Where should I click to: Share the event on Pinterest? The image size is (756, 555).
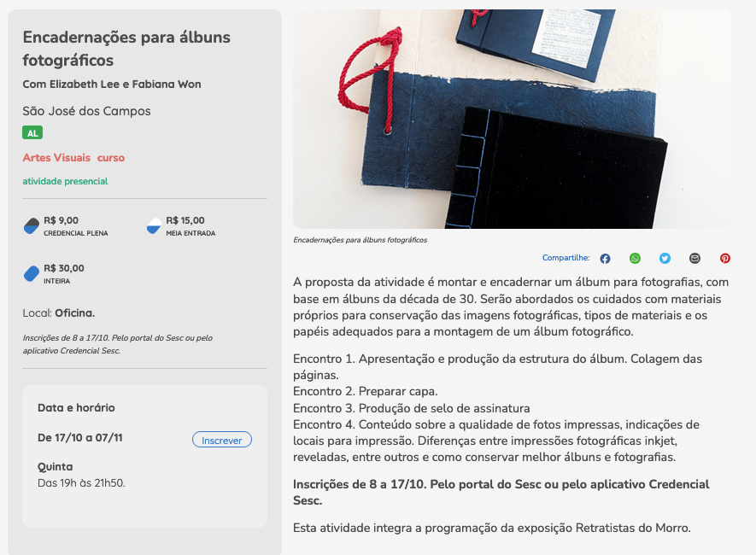[725, 258]
